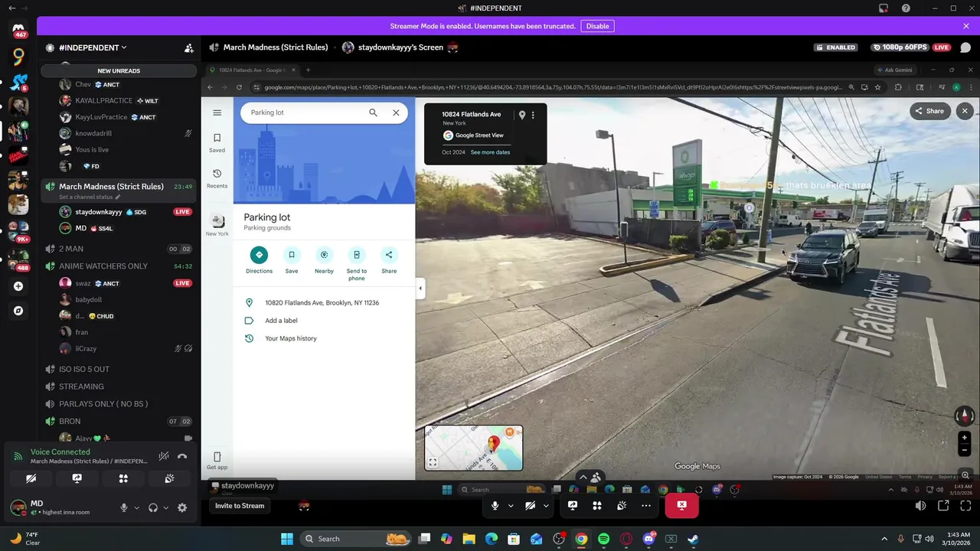Screen dimensions: 980x551
Task: Open the Discord help question mark icon
Action: 906,8
